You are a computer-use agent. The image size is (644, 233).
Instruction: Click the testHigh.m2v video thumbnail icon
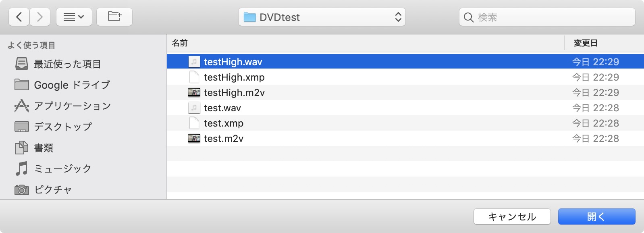click(194, 93)
